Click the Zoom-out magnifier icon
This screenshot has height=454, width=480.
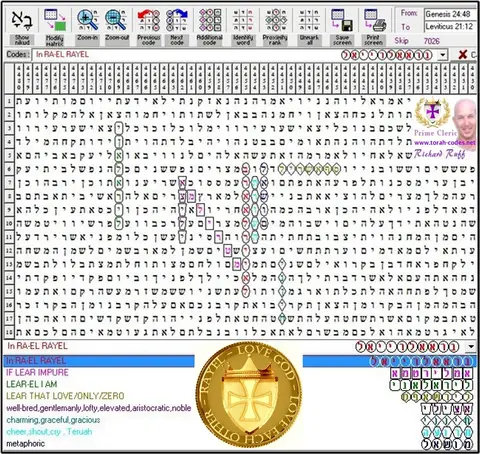[x=116, y=20]
